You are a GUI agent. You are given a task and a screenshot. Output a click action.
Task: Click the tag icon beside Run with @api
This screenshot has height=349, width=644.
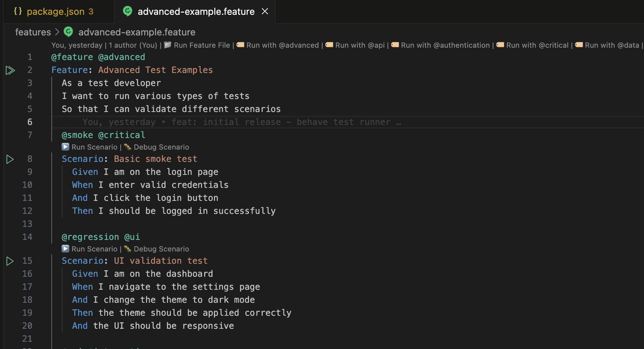(x=329, y=45)
